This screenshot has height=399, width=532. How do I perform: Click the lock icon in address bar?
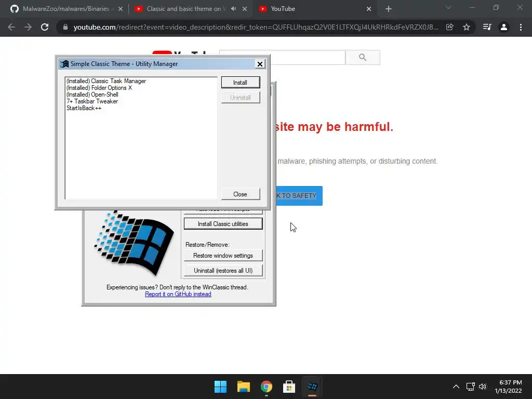[x=65, y=27]
